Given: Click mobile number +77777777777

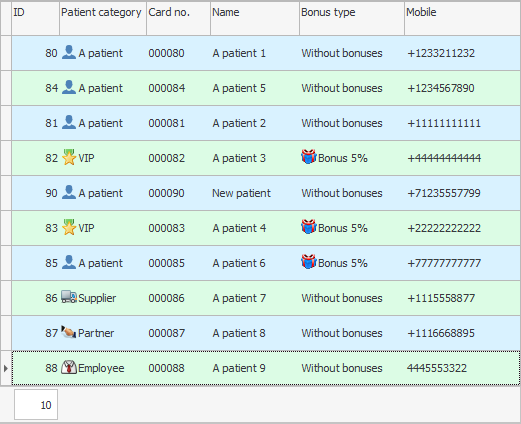Looking at the screenshot, I should click(444, 263).
